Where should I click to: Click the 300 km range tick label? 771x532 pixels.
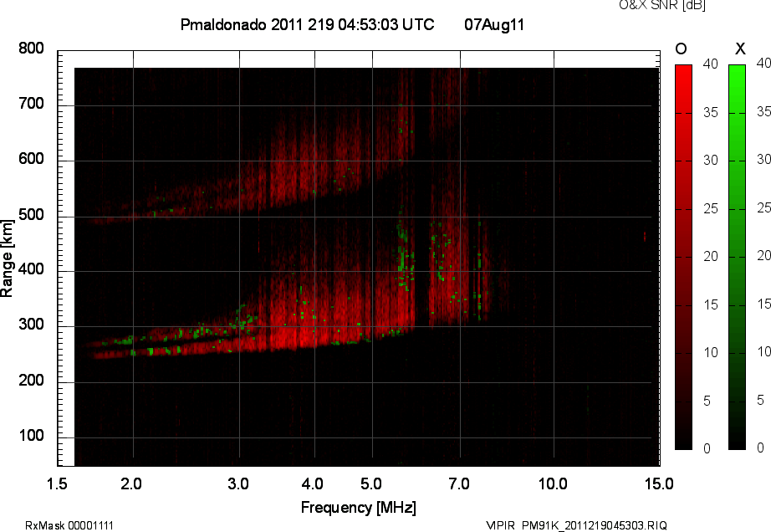pyautogui.click(x=31, y=325)
